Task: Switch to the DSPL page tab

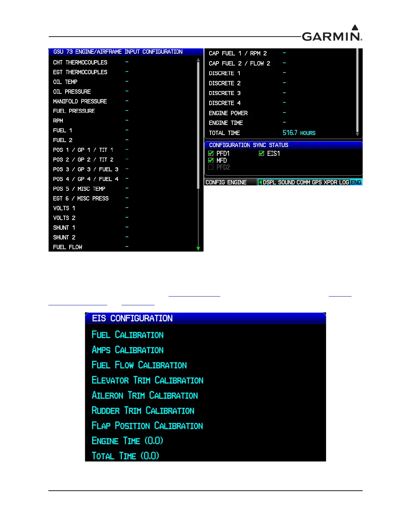Action: point(269,182)
